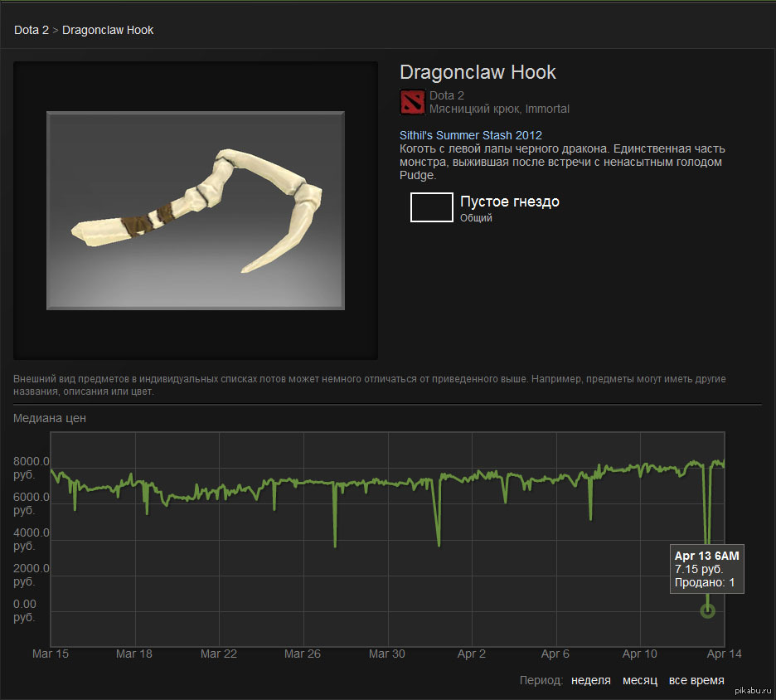Click the Apr 13 6AM price tooltip
Screen dimensions: 776x700
(706, 569)
